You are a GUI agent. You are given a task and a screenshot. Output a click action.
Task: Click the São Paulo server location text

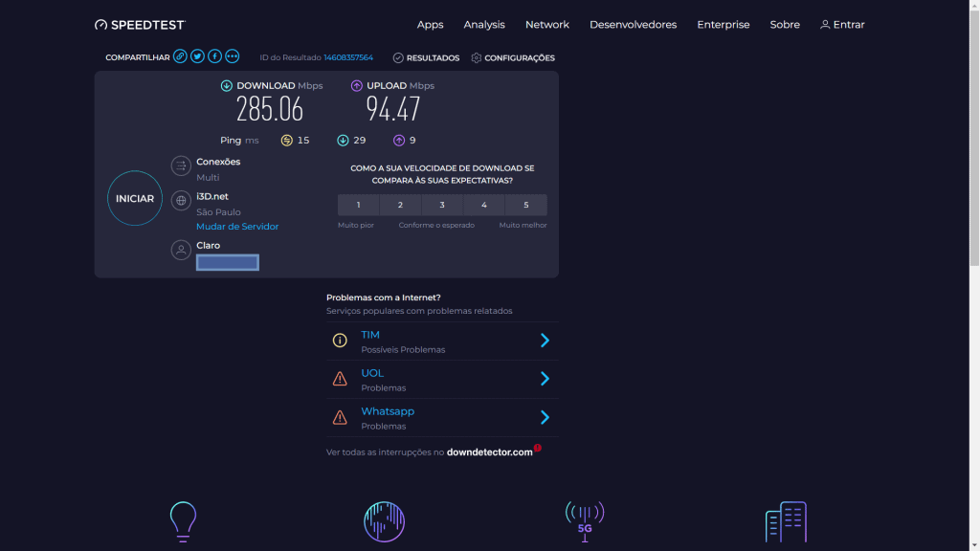tap(218, 212)
